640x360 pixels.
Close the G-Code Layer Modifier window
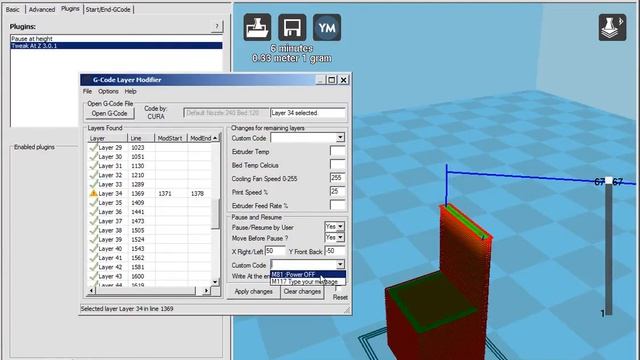(x=344, y=80)
